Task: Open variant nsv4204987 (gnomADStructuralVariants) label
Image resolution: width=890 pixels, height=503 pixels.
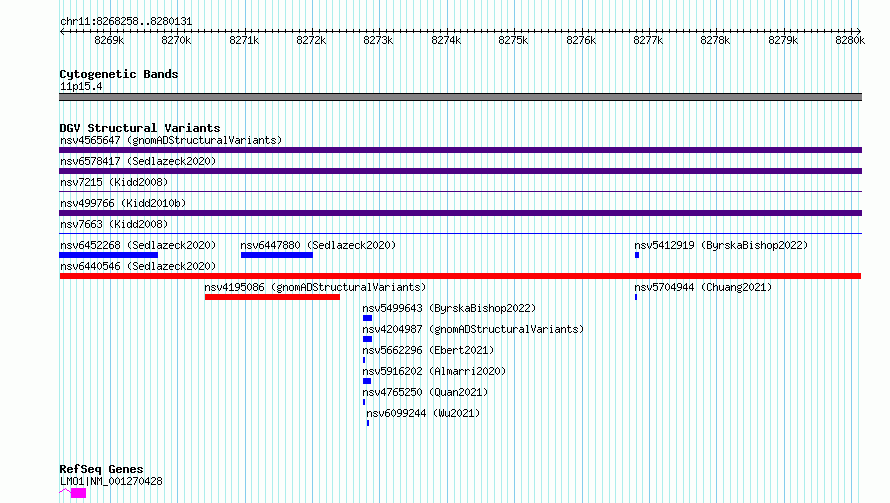Action: [x=473, y=329]
